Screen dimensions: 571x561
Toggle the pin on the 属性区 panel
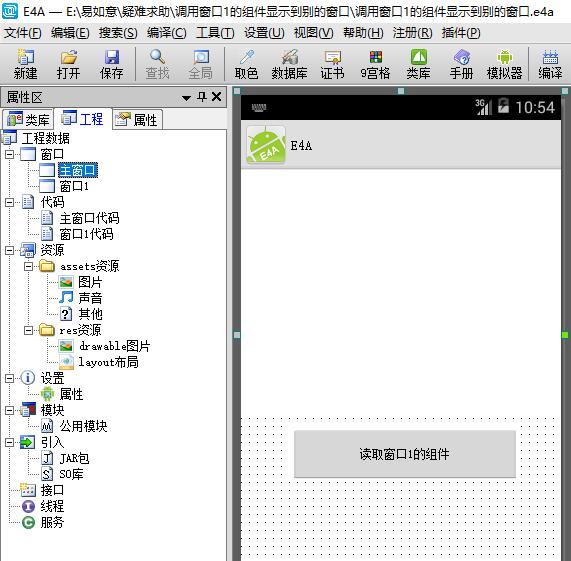(202, 97)
